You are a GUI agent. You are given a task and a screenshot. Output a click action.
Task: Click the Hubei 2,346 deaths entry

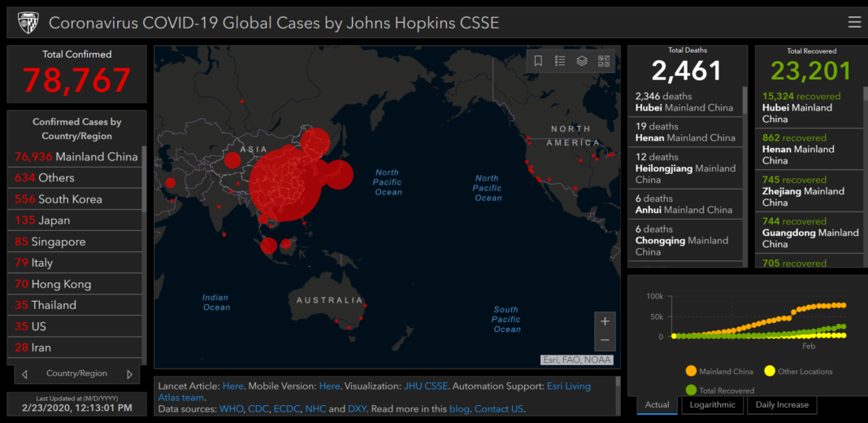click(x=685, y=102)
